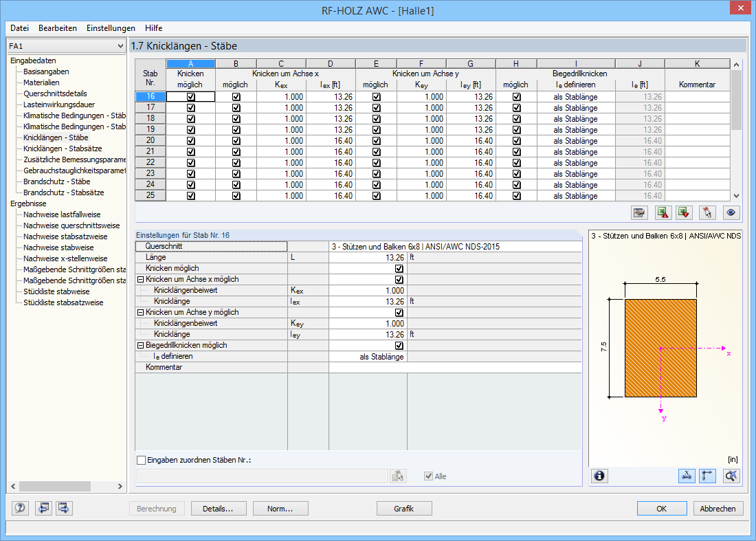
Task: Open the Einstellungen menu
Action: (111, 28)
